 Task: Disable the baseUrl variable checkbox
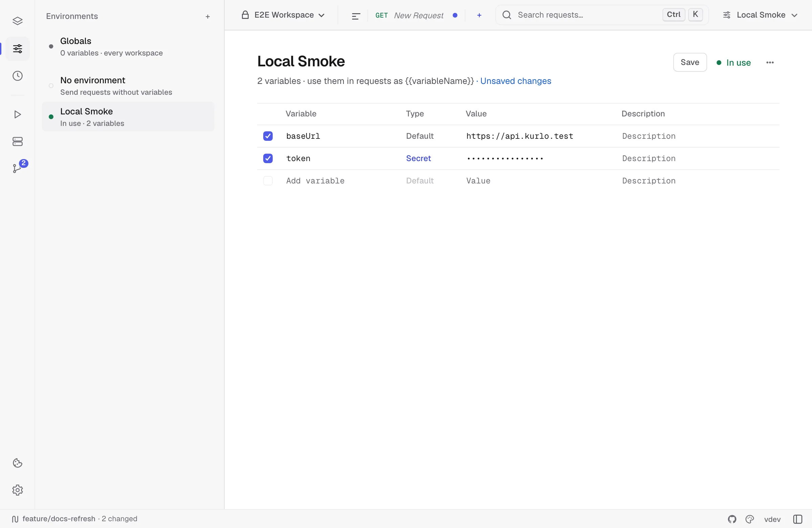(x=268, y=136)
